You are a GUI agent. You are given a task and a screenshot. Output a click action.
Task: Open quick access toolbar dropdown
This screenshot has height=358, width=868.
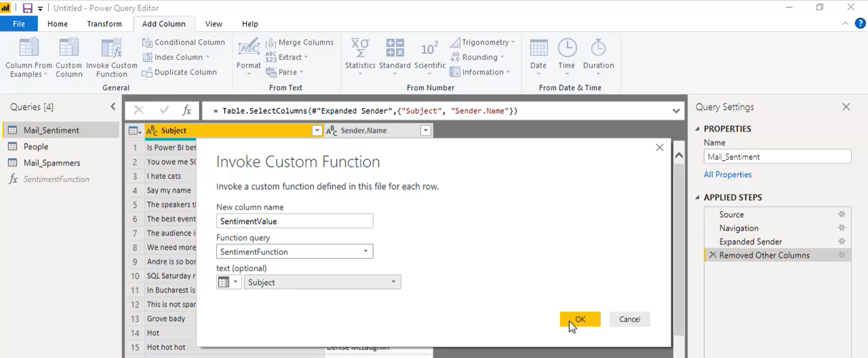point(40,8)
